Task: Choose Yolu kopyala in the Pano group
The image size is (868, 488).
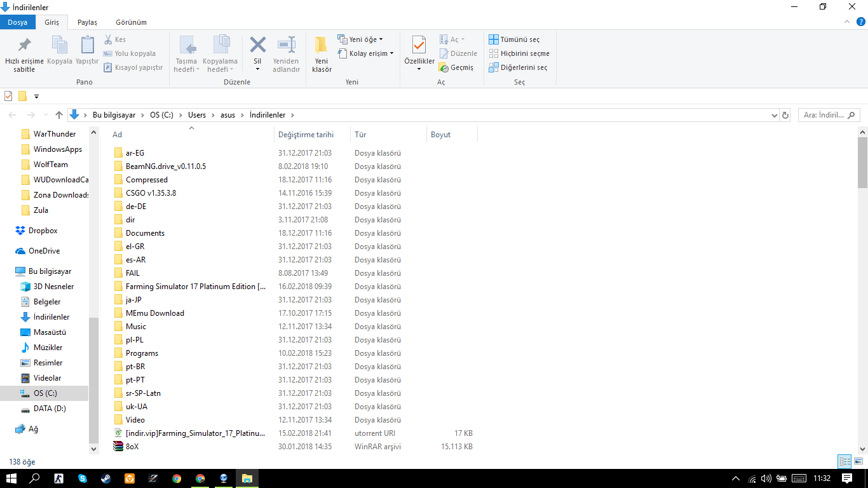Action: 129,53
